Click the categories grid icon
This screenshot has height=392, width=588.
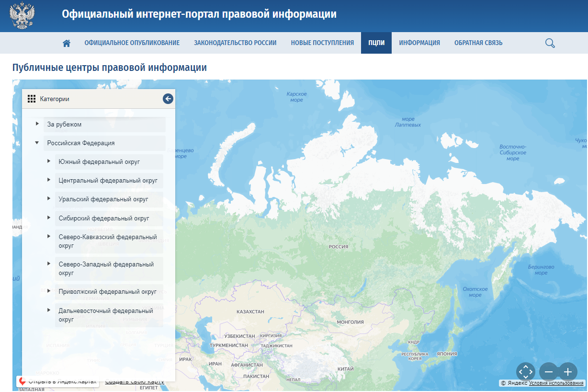click(32, 99)
